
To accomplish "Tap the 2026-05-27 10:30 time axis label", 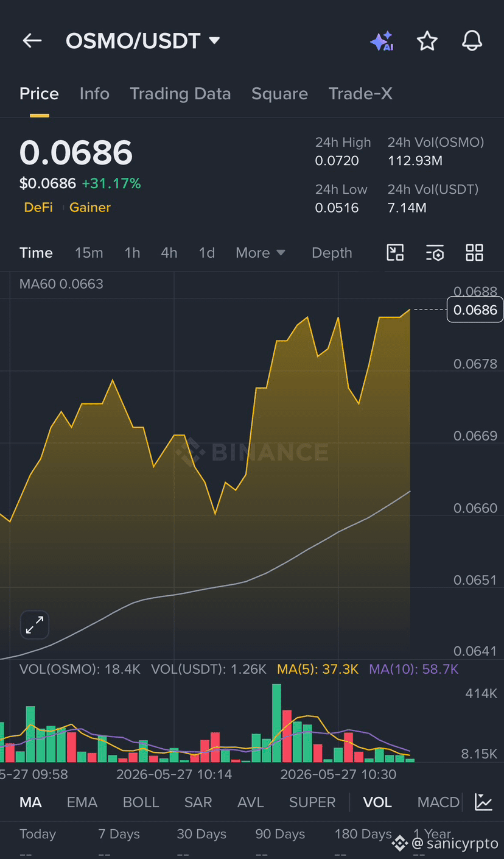I will click(338, 774).
